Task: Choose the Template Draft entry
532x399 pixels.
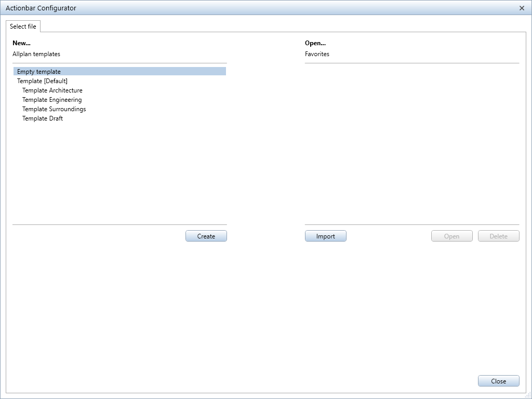Action: [43, 118]
